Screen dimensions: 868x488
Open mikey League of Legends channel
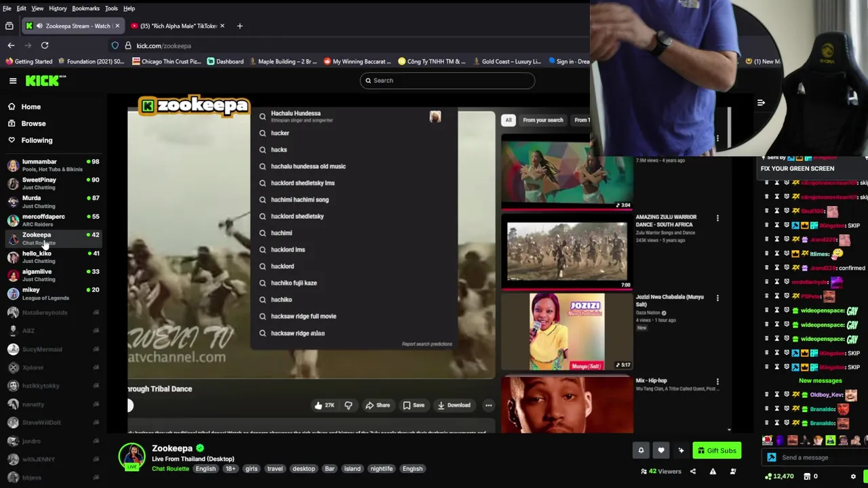53,293
